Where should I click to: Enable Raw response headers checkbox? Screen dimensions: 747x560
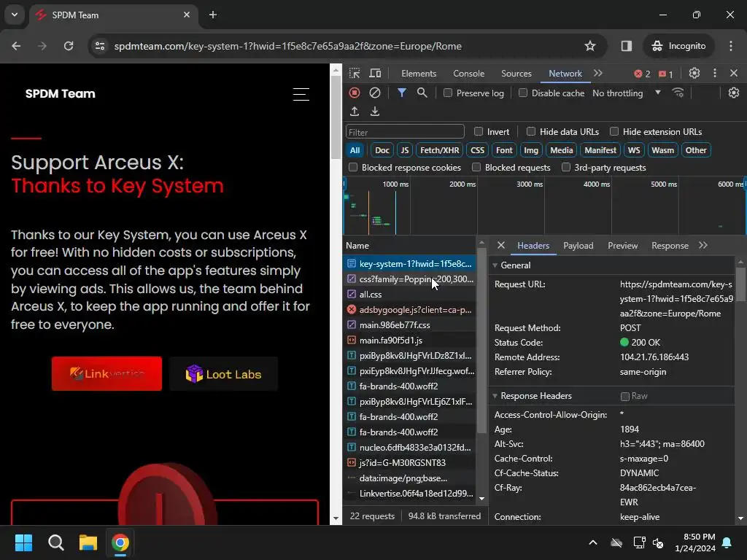pyautogui.click(x=625, y=396)
